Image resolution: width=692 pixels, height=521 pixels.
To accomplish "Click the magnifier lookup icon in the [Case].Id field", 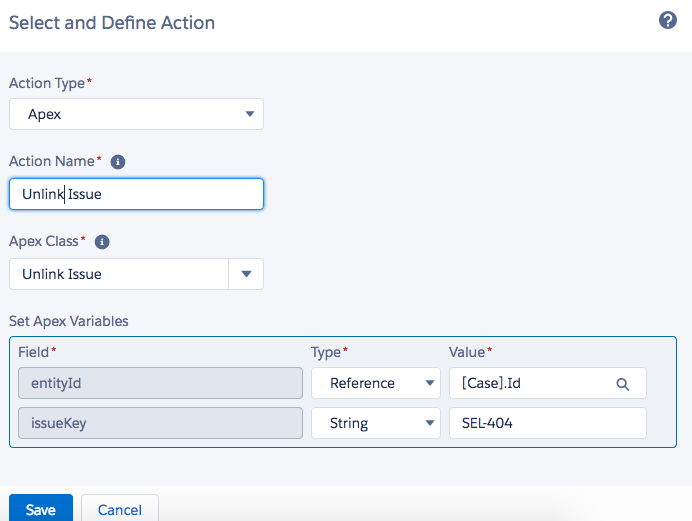I will (x=622, y=384).
